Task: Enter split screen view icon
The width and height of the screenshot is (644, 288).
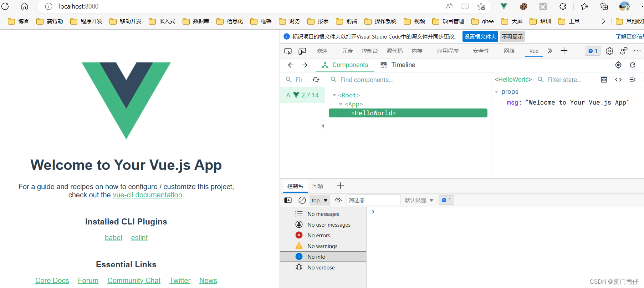Action: pos(465,6)
